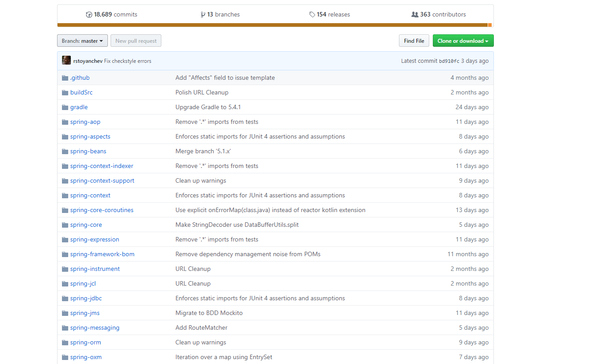The image size is (612, 364).
Task: Click the spring-instrument folder icon
Action: (65, 269)
